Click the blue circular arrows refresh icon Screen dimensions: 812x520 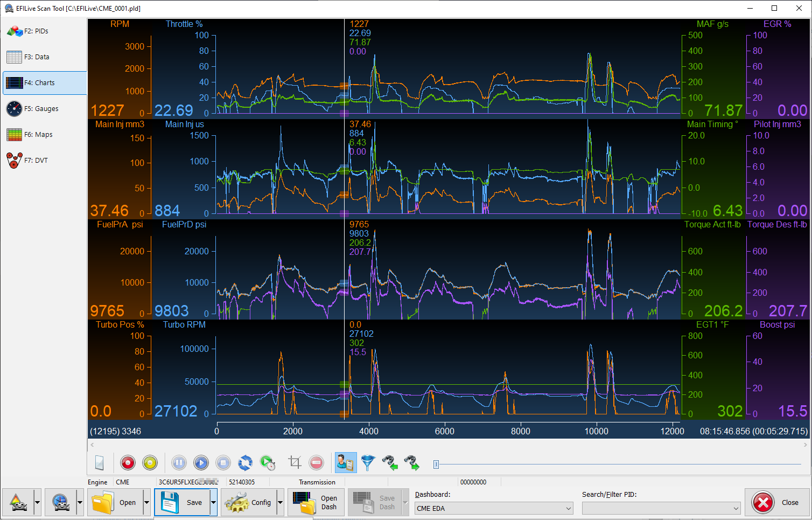pos(245,463)
